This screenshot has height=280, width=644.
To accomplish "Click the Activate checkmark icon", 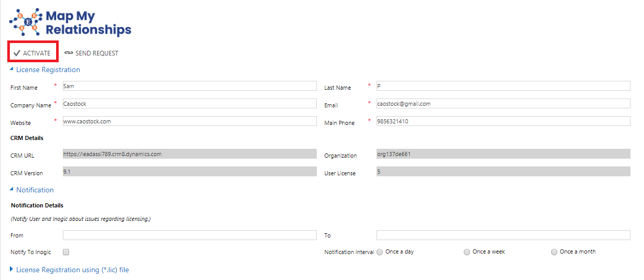I will (x=17, y=53).
